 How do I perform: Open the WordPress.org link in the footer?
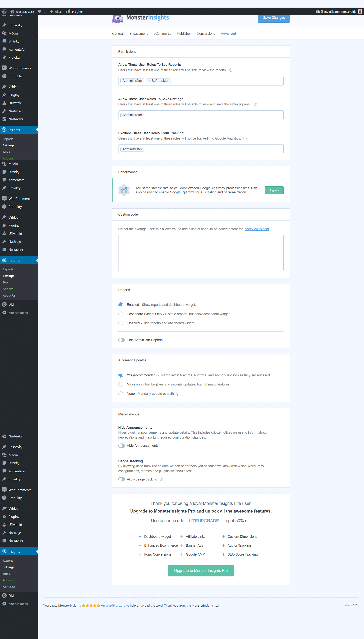pos(115,605)
